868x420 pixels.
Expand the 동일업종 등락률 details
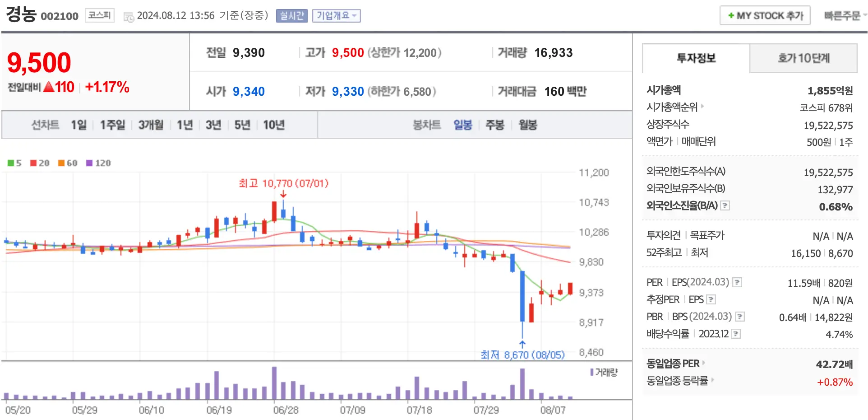pyautogui.click(x=713, y=381)
